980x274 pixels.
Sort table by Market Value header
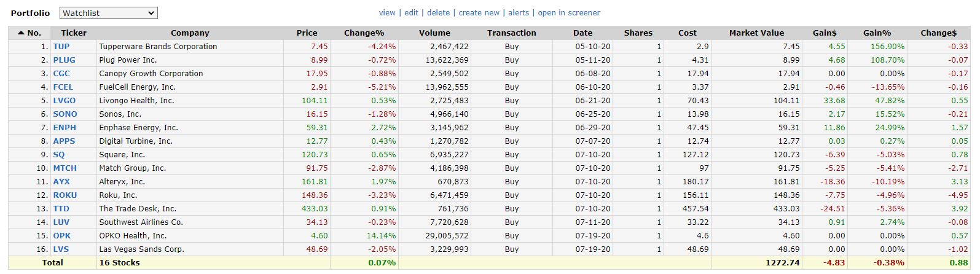click(x=756, y=33)
